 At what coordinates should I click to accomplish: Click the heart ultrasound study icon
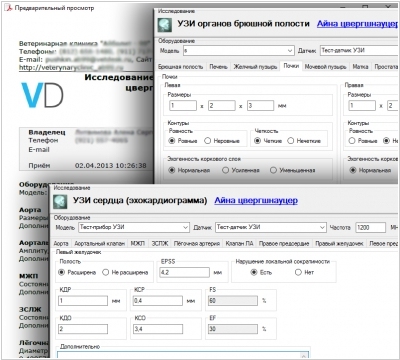point(61,201)
